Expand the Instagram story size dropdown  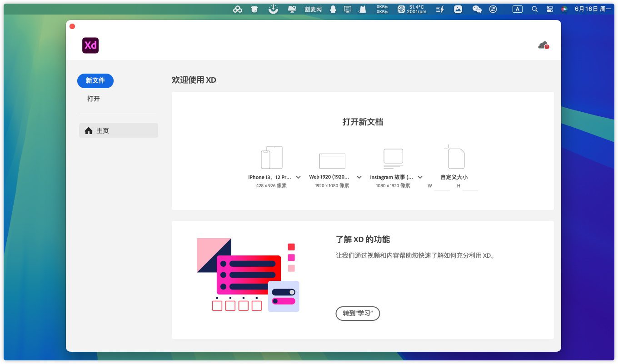pos(420,177)
